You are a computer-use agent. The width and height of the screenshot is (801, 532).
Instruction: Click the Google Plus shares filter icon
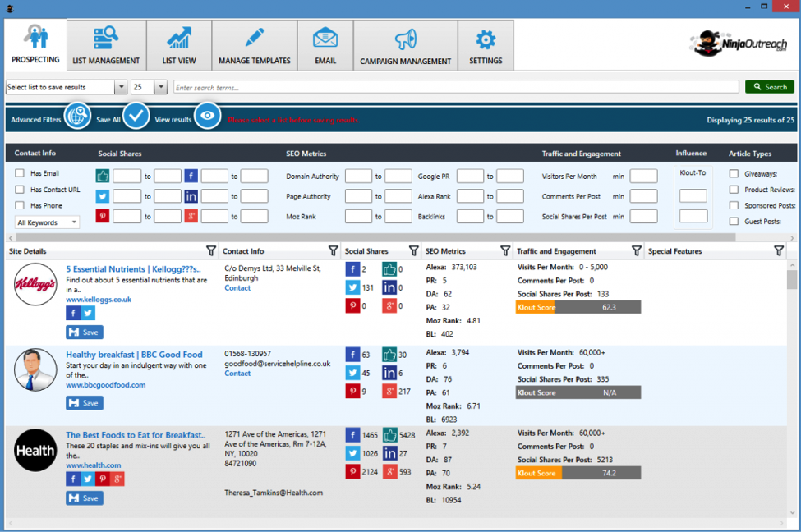[191, 216]
